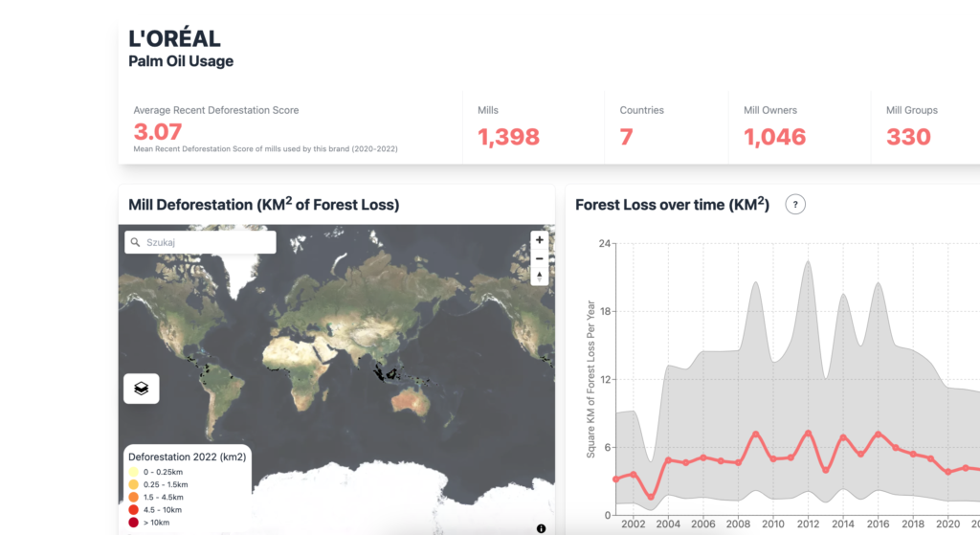The height and width of the screenshot is (535, 980).
Task: Click the 2012 peak data point on chart
Action: click(808, 434)
